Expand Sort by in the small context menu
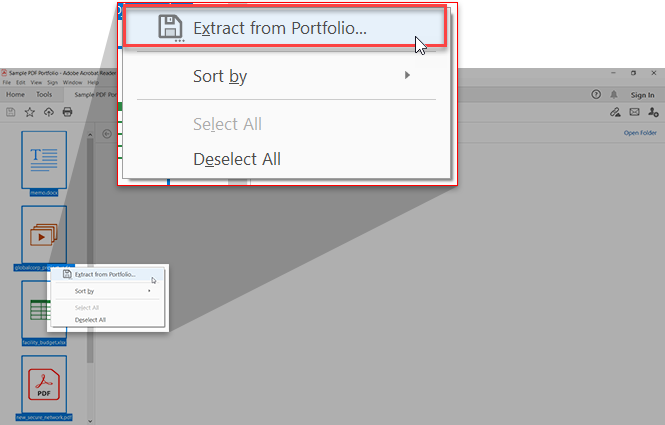Screen dimensions: 665x425 (107, 291)
